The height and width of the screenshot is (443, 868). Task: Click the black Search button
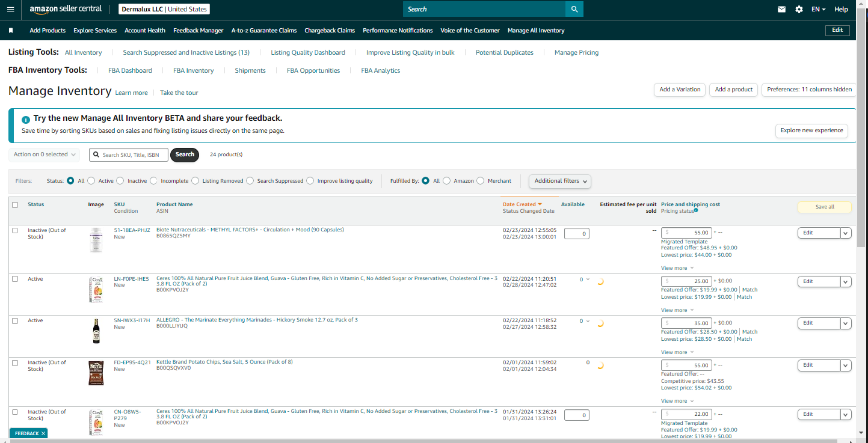point(185,154)
